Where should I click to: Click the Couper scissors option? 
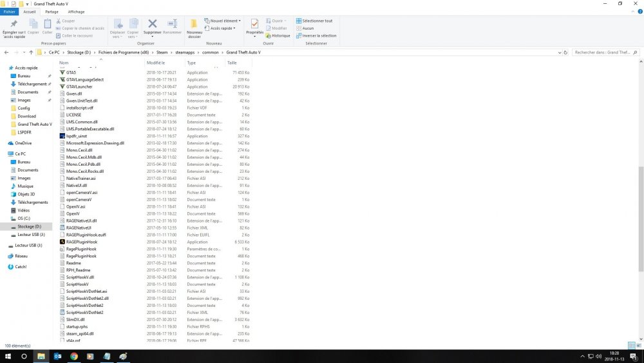(x=65, y=21)
